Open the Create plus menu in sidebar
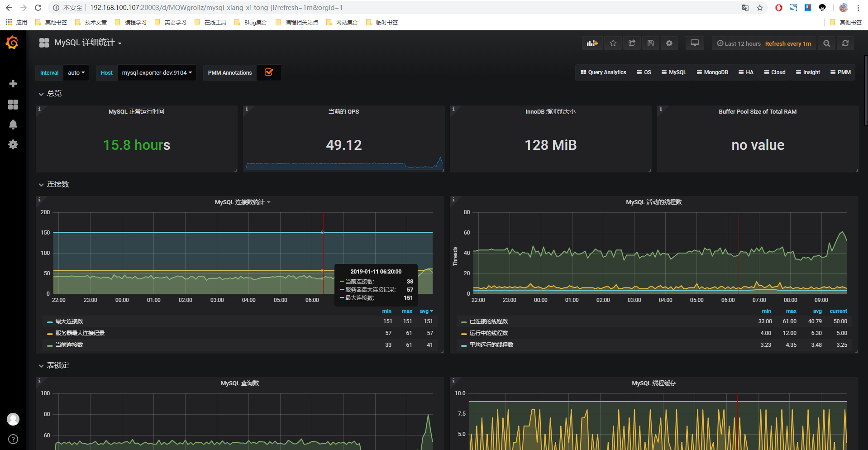Screen dimensions: 868x450 pyautogui.click(x=13, y=84)
